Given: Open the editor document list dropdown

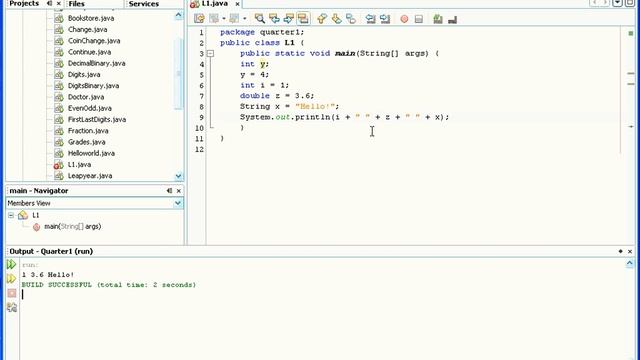Looking at the screenshot, I should [x=617, y=3].
